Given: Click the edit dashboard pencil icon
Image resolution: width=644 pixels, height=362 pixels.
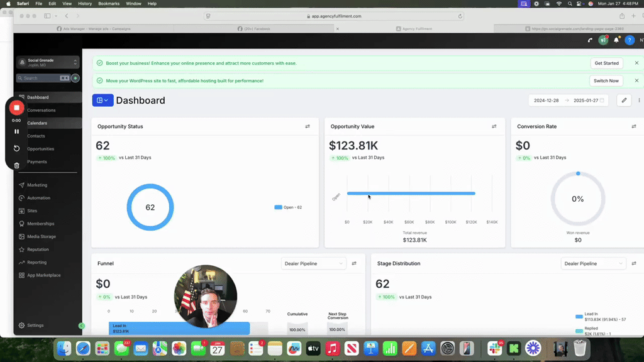Looking at the screenshot, I should [624, 100].
